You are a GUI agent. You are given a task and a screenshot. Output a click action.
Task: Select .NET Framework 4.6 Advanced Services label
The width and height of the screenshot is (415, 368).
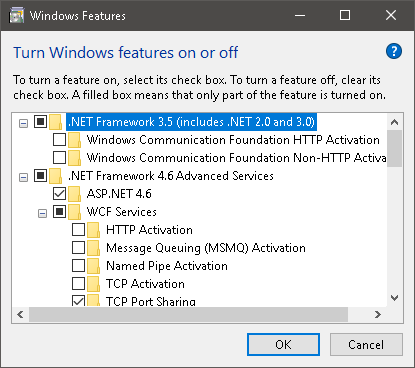tap(171, 176)
